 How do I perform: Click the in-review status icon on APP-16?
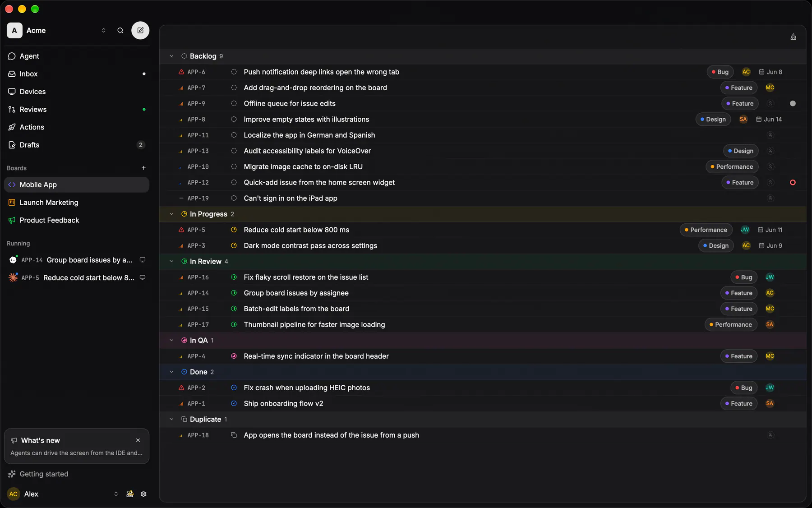pos(234,277)
